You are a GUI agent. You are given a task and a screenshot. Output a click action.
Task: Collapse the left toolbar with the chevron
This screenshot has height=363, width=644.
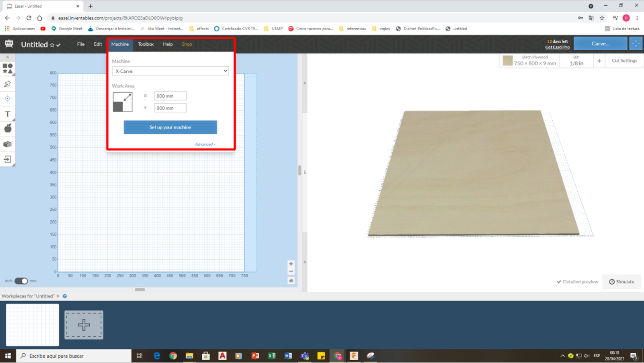tap(7, 57)
